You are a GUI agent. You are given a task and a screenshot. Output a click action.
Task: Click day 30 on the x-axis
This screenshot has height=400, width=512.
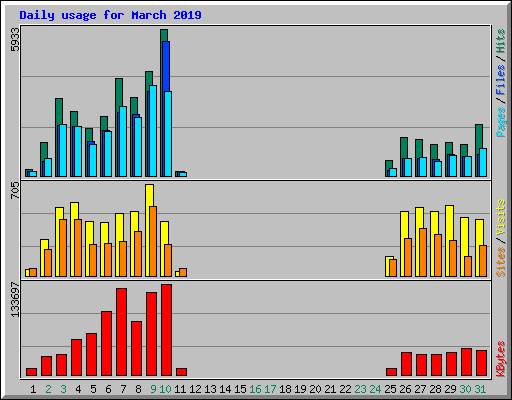tap(465, 389)
